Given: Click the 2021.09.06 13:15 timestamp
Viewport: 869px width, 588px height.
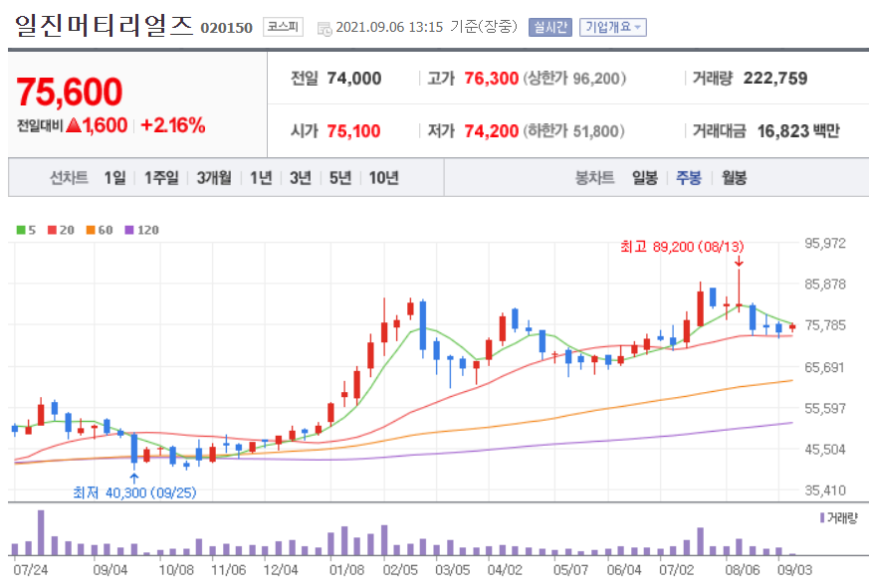Looking at the screenshot, I should tap(389, 27).
